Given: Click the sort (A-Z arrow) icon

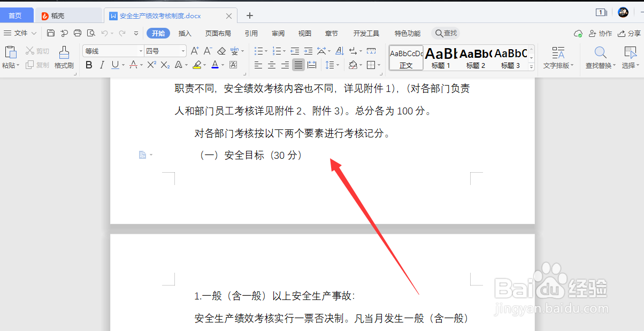Looking at the screenshot, I should coord(340,51).
